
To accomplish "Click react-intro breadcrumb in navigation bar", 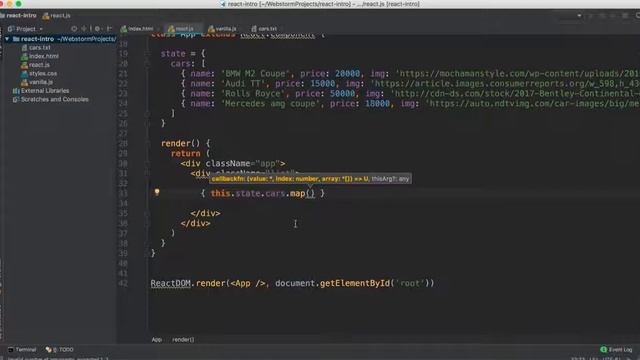I will click(18, 16).
